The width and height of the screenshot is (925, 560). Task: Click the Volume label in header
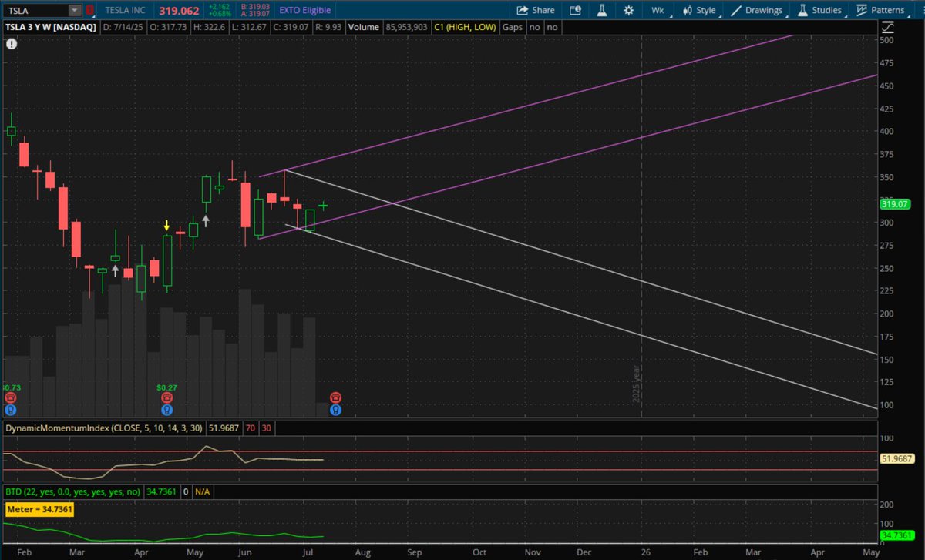tap(363, 27)
